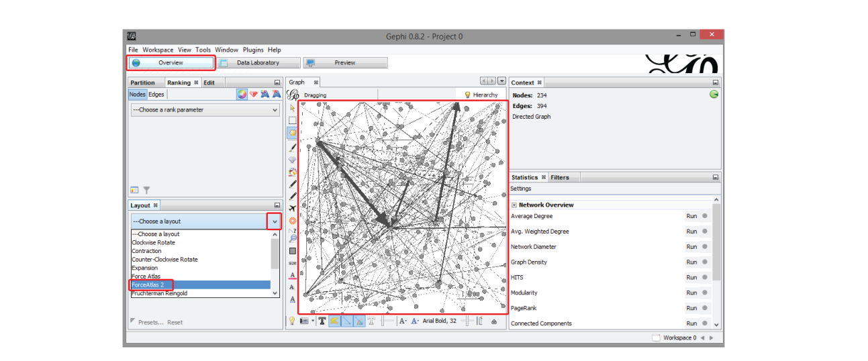Expand the layout Presets triangle
Screen dimensions: 868x361
(x=133, y=321)
